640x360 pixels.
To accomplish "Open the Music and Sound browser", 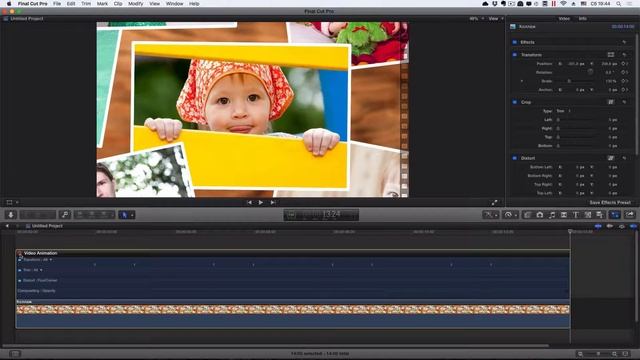I will [x=552, y=215].
